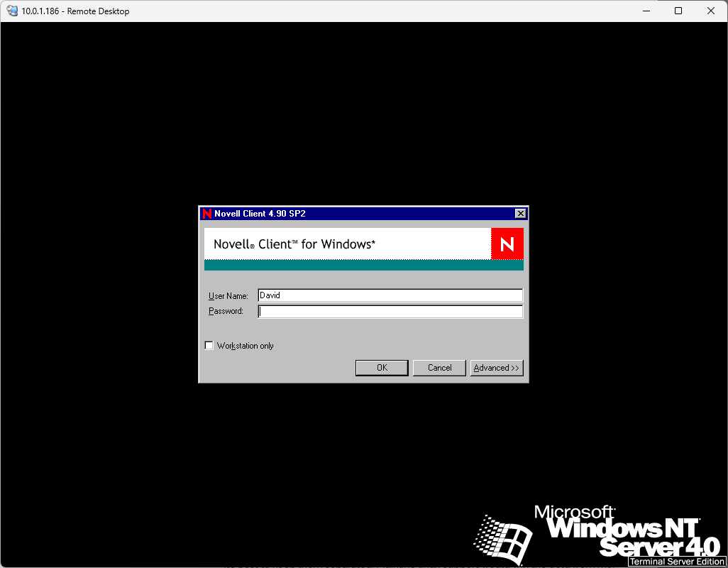Click into the User Name field containing David
Image resolution: width=728 pixels, height=568 pixels.
tap(390, 295)
